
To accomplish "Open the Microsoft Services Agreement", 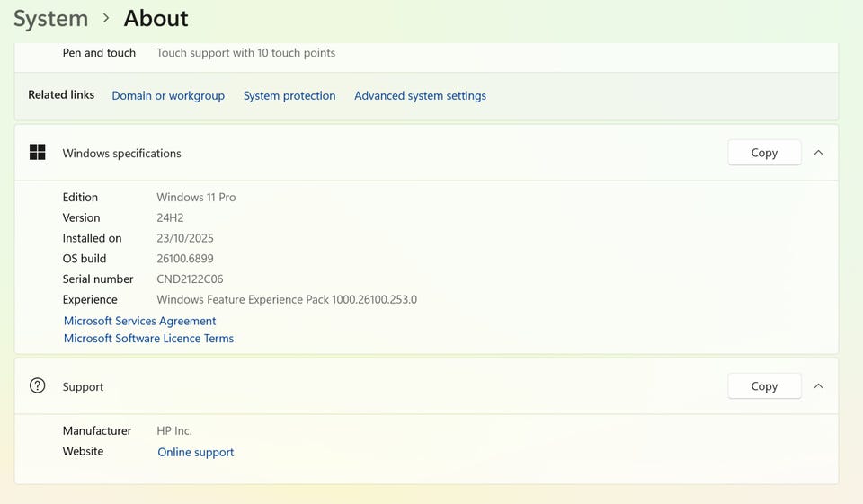I will 139,321.
